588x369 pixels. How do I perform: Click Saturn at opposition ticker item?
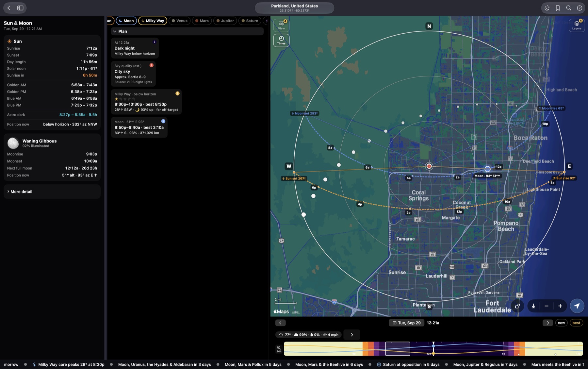pos(408,364)
